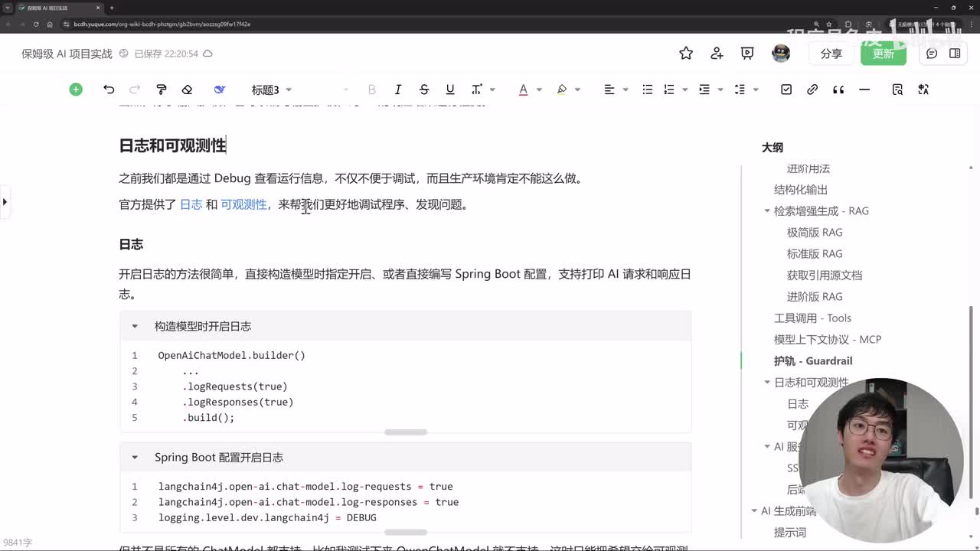
Task: Collapse 检索增强生成 - RAG in the outline
Action: pos(767,210)
